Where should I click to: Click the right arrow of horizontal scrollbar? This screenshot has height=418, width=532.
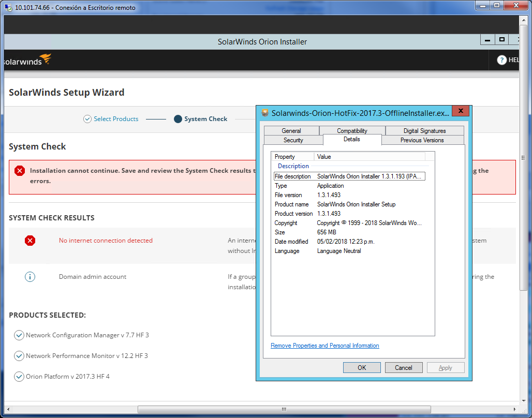click(515, 410)
